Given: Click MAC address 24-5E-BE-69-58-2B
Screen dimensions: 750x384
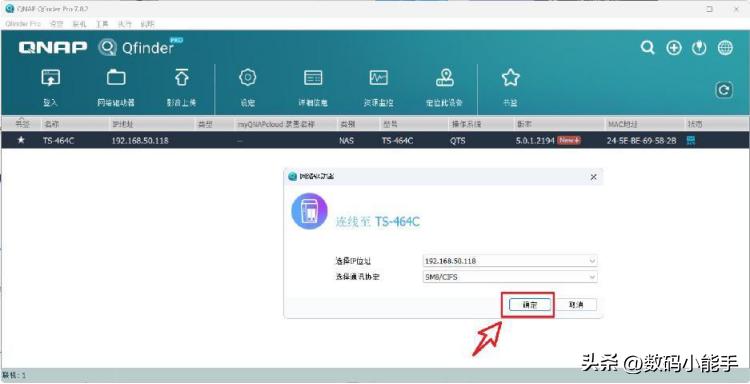Looking at the screenshot, I should (641, 141).
